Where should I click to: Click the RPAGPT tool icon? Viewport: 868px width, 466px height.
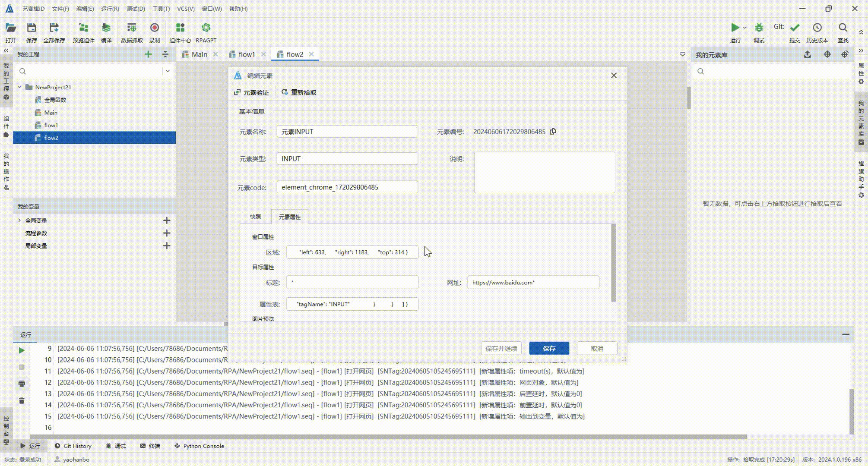tap(206, 27)
